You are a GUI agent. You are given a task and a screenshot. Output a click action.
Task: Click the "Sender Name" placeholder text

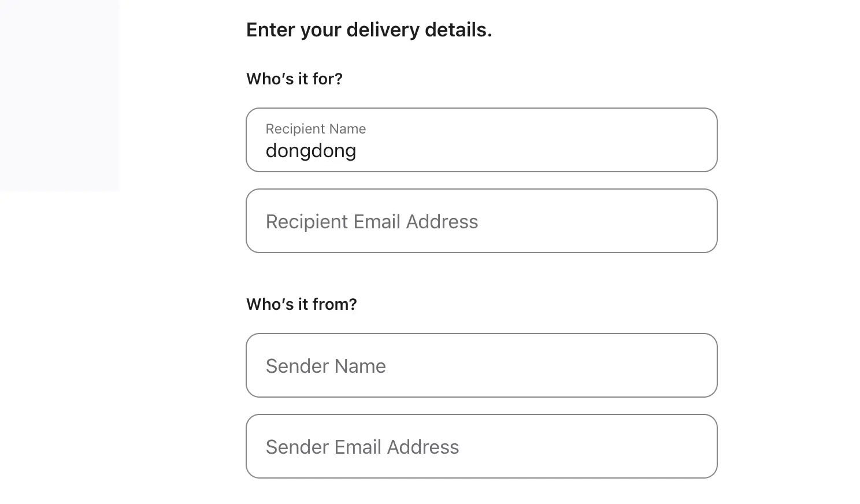click(x=325, y=366)
